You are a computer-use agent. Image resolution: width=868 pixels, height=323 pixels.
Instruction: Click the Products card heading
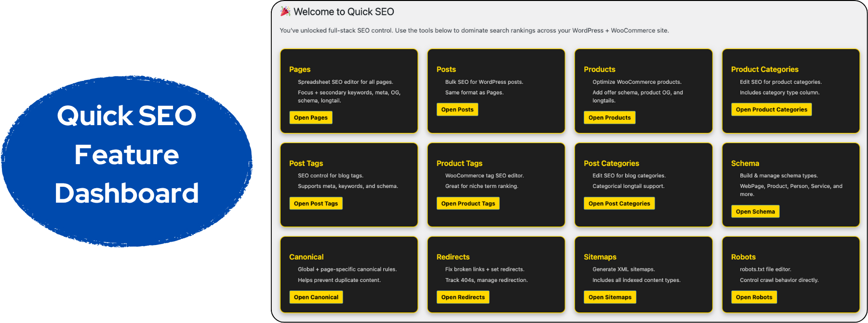point(600,69)
